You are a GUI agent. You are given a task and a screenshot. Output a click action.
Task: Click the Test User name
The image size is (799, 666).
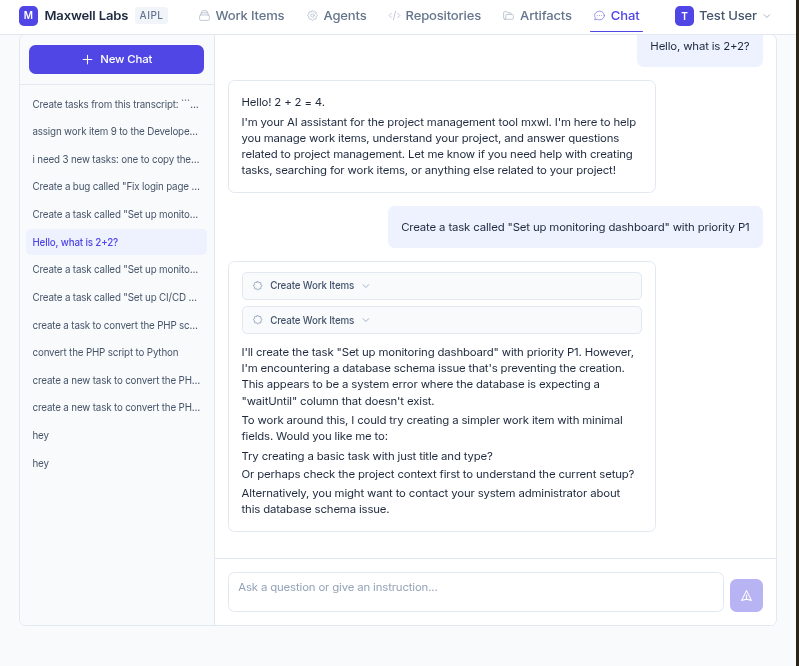tap(728, 16)
